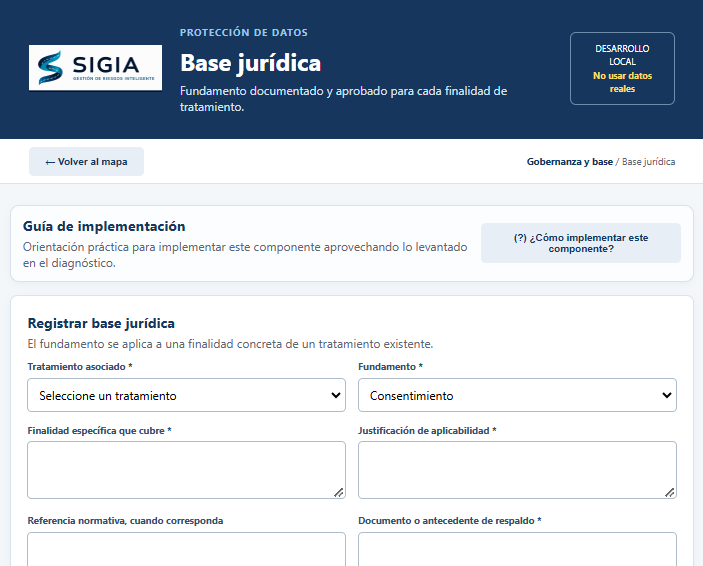Click the Tratamiento asociado field label
The width and height of the screenshot is (703, 566).
click(80, 366)
